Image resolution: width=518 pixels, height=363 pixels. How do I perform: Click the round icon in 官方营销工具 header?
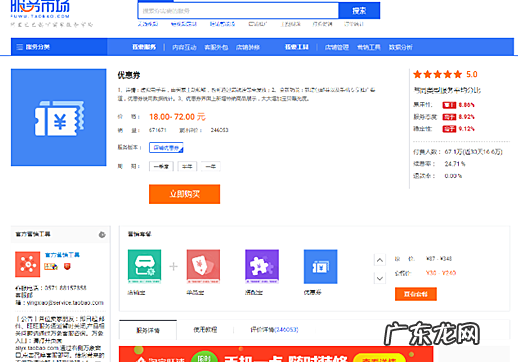tap(102, 235)
